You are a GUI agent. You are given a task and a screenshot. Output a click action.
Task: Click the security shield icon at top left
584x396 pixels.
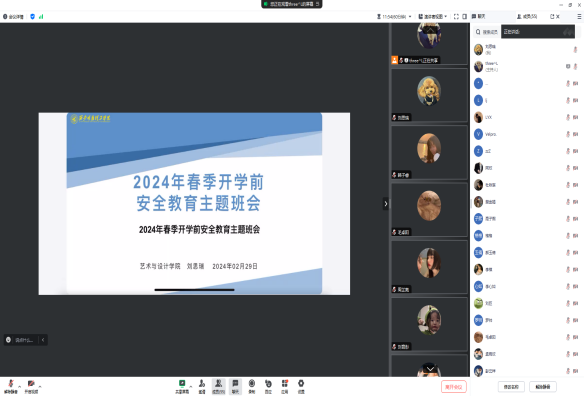pos(32,16)
